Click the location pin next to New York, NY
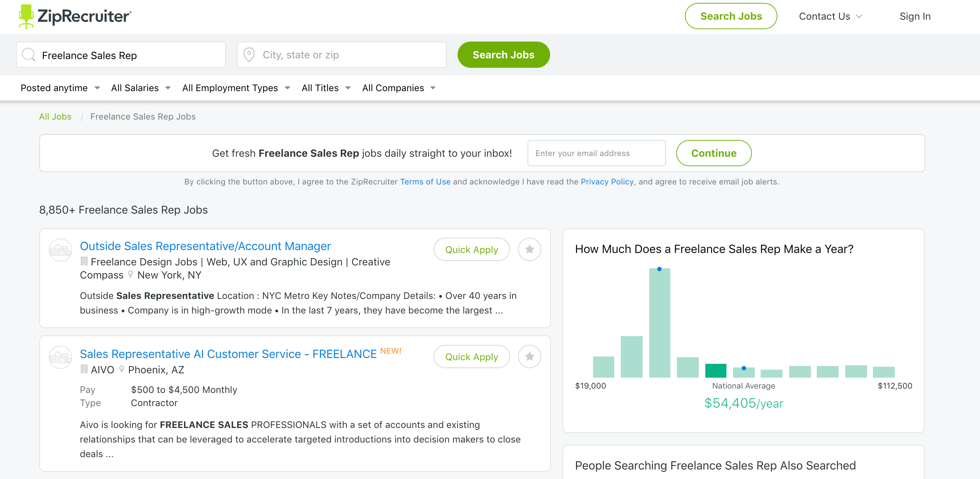Viewport: 980px width, 479px height. tap(130, 274)
